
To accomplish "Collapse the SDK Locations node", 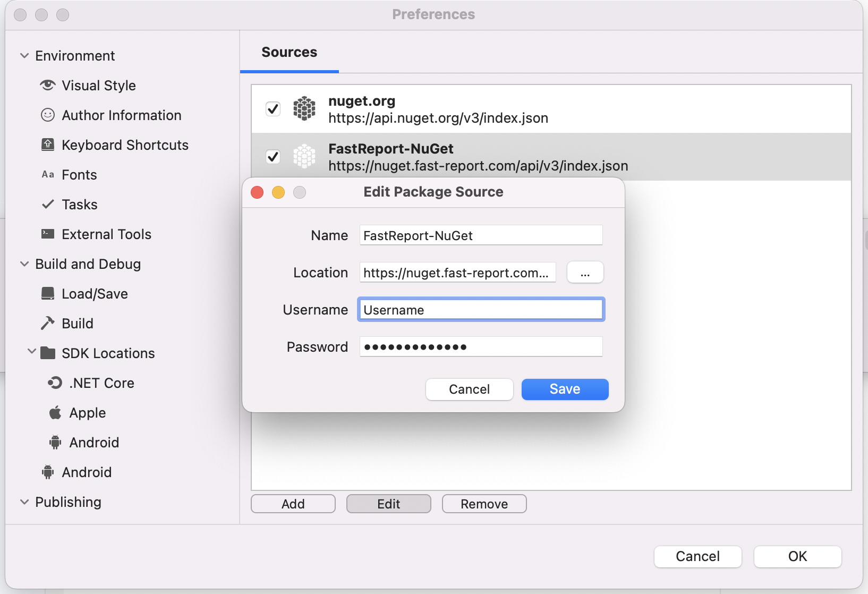I will click(32, 351).
